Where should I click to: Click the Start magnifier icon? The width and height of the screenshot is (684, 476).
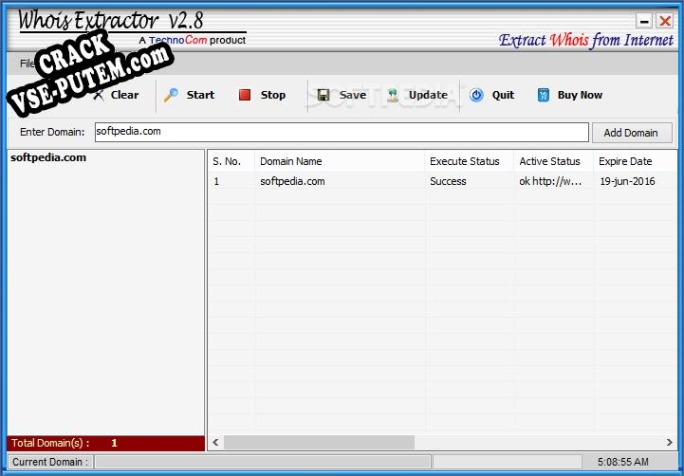(171, 95)
